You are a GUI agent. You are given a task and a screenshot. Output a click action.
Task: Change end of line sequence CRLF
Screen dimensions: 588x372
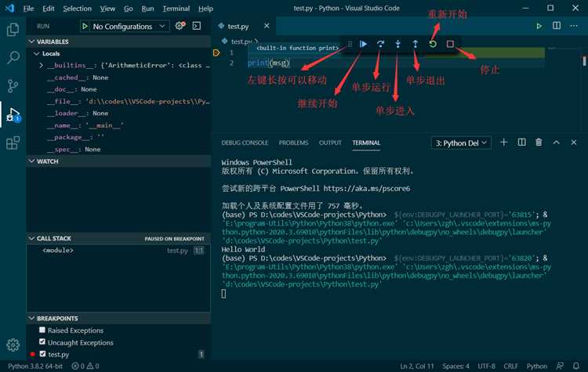point(510,366)
